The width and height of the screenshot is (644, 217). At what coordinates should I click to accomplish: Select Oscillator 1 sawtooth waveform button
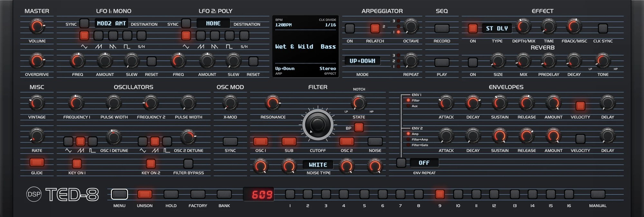(x=80, y=141)
